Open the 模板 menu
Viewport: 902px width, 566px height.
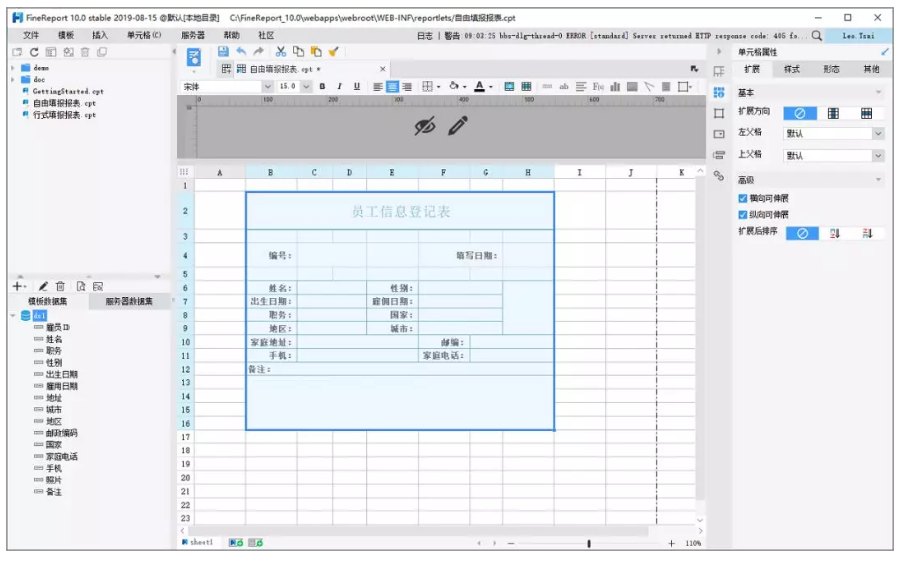click(x=66, y=36)
